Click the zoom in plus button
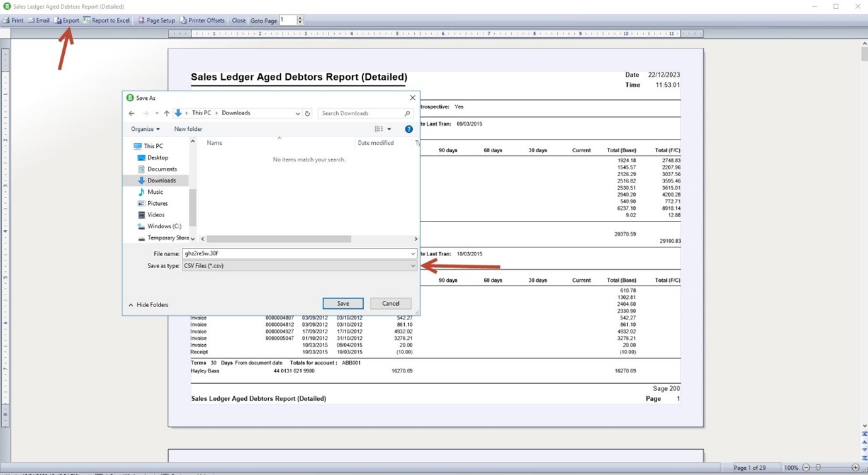 (855, 467)
